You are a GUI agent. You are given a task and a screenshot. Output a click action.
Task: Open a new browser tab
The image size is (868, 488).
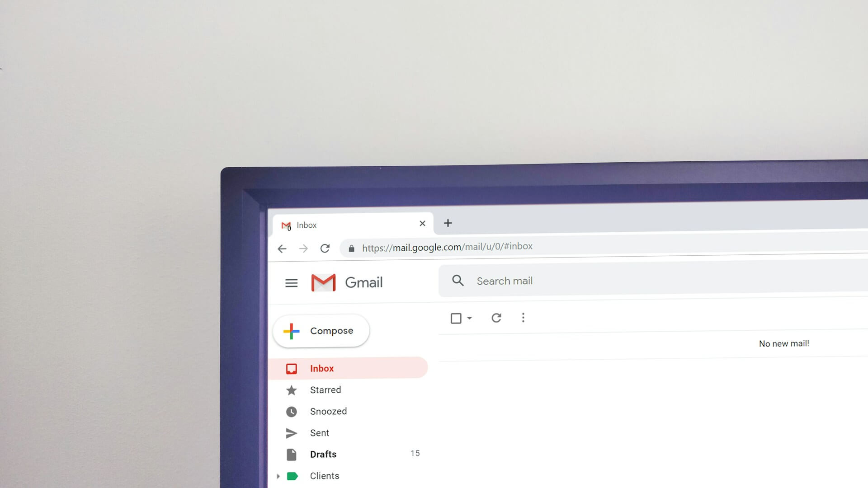(448, 223)
